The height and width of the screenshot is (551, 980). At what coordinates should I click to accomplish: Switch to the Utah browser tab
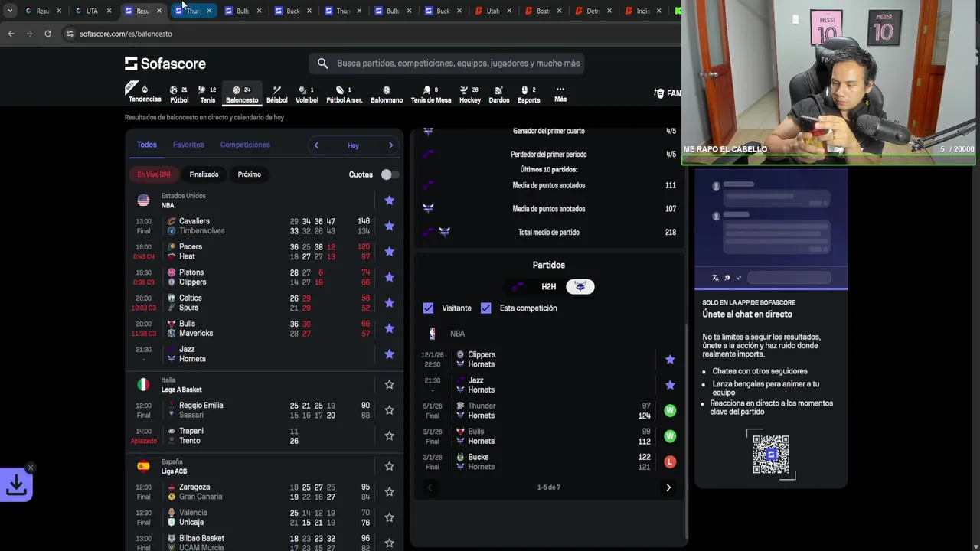coord(493,11)
